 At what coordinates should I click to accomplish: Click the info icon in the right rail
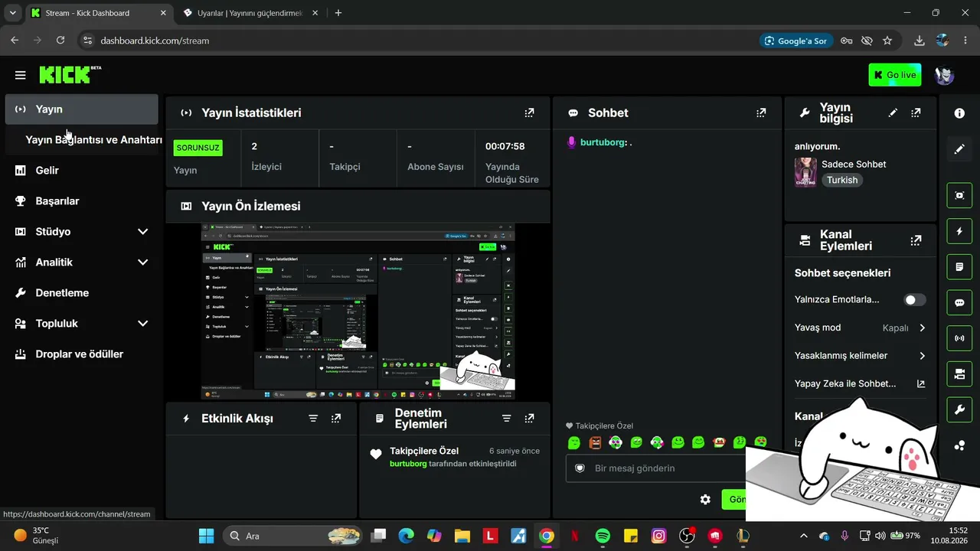[959, 113]
